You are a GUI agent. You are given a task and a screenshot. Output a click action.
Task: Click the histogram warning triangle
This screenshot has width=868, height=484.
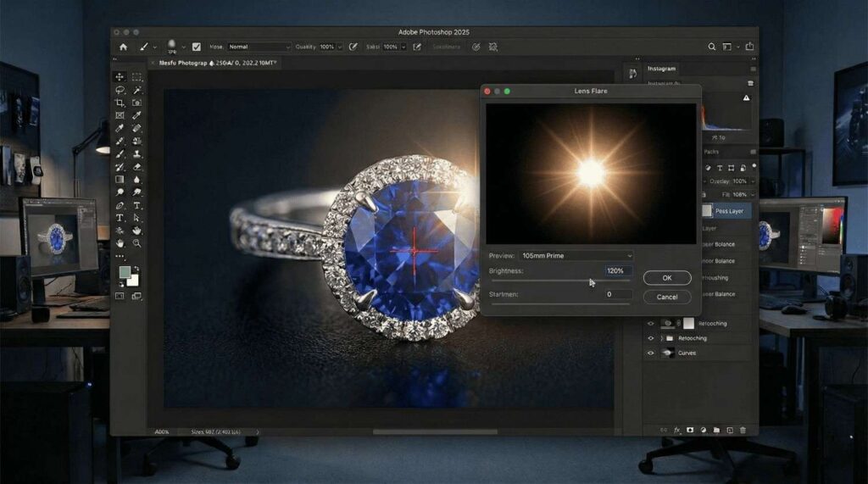(x=746, y=98)
